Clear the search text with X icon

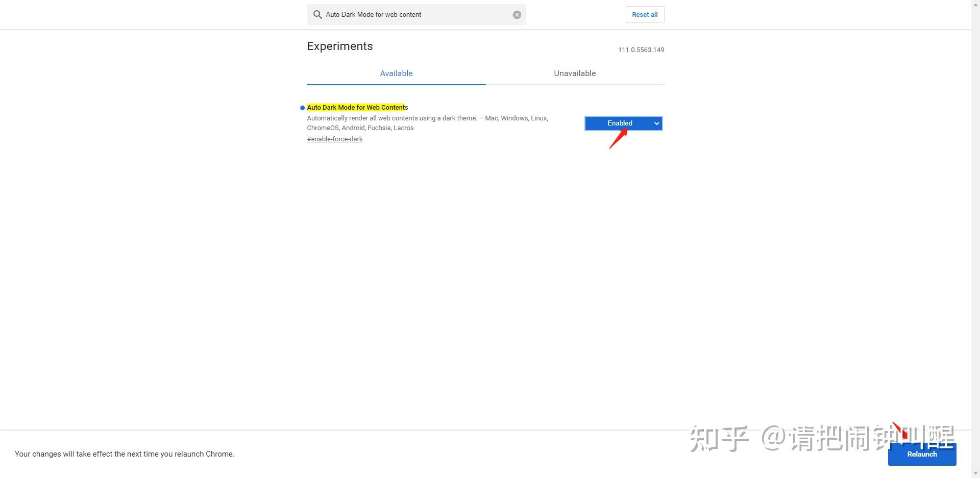[x=517, y=15]
